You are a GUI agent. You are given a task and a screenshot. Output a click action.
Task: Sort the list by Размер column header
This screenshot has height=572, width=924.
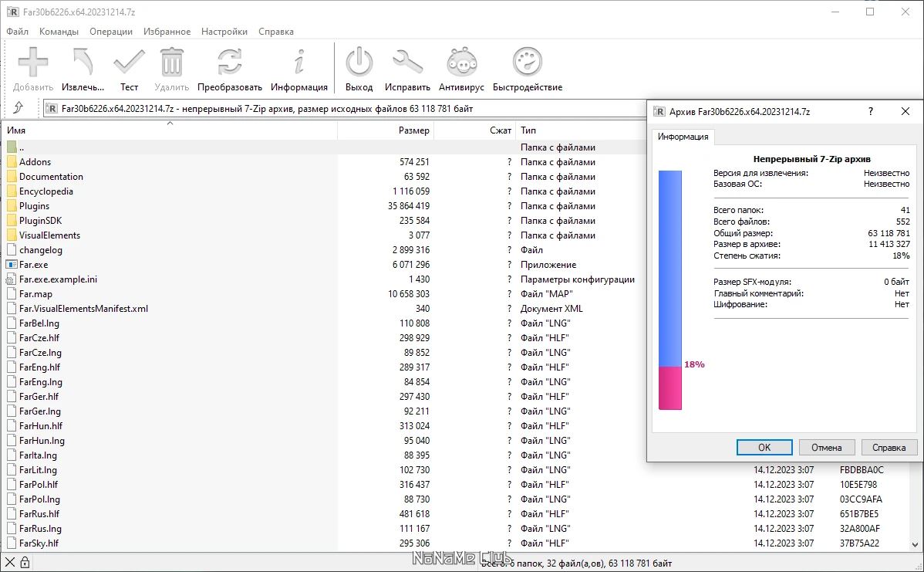pos(386,130)
